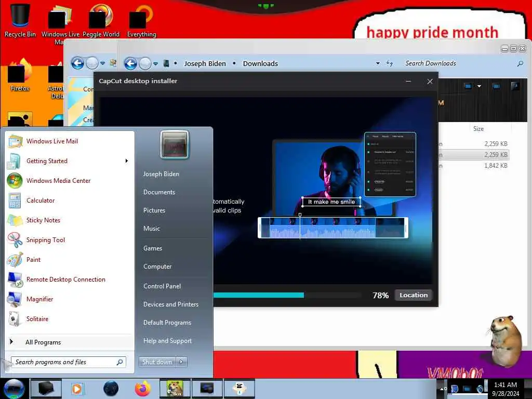Click the CapCut install progress bar

[287, 295]
